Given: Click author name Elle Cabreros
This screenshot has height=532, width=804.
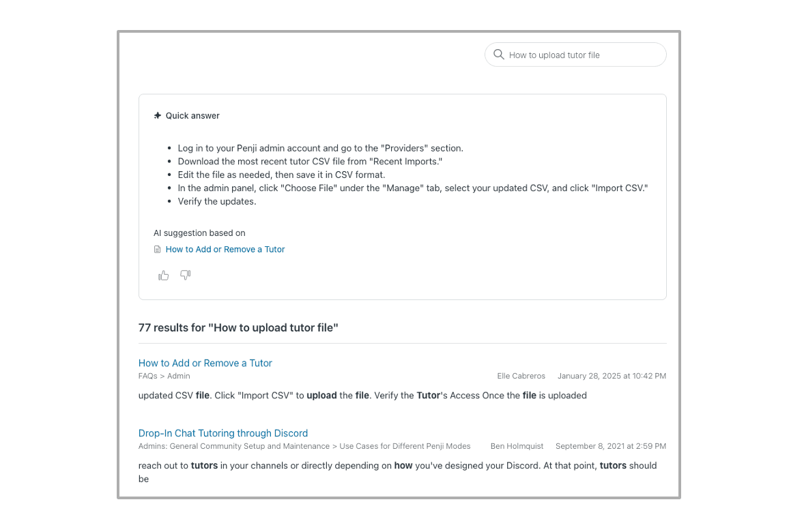Looking at the screenshot, I should coord(521,376).
